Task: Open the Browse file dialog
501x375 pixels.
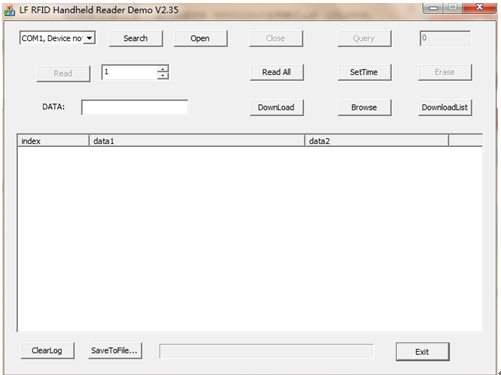Action: point(364,107)
